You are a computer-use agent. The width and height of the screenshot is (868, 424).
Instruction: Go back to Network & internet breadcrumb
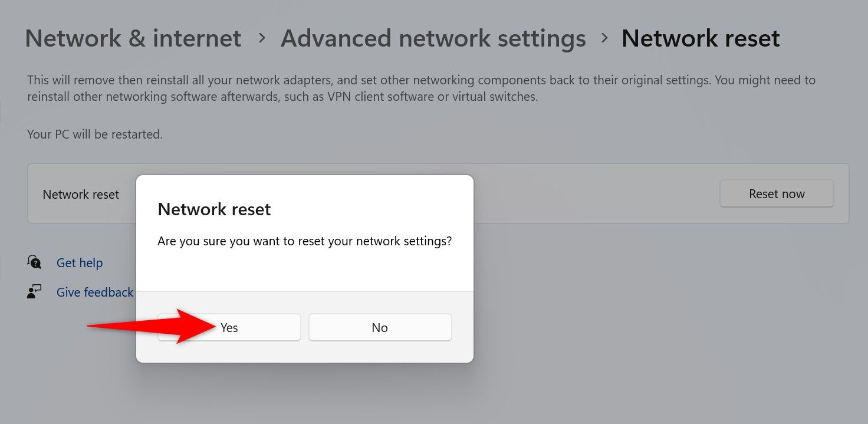[x=133, y=39]
